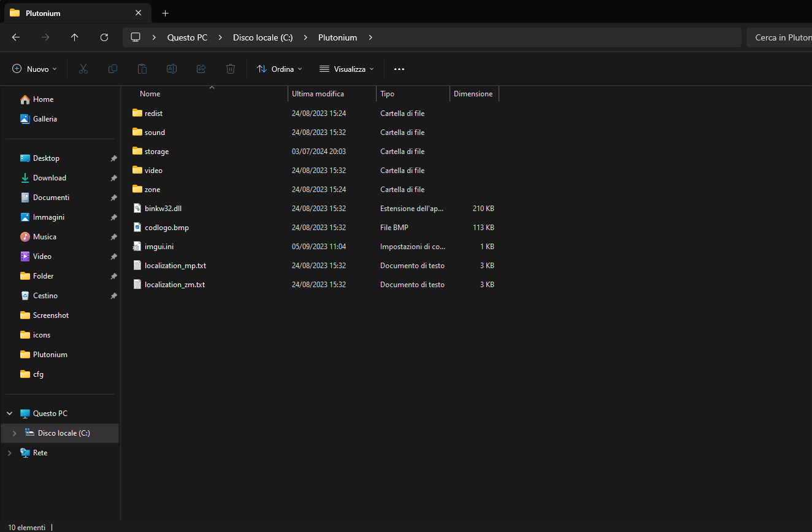Click the Paste clipboard icon
This screenshot has height=532, width=812.
click(142, 69)
